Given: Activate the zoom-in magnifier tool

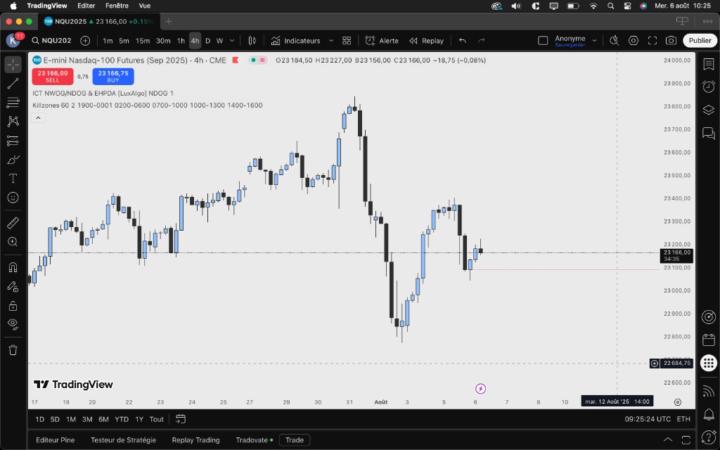Looking at the screenshot, I should (13, 242).
